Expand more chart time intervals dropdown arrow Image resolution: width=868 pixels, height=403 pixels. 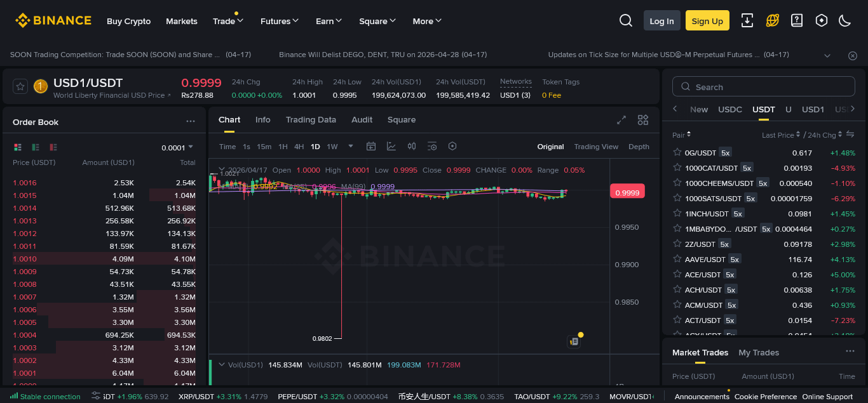350,146
